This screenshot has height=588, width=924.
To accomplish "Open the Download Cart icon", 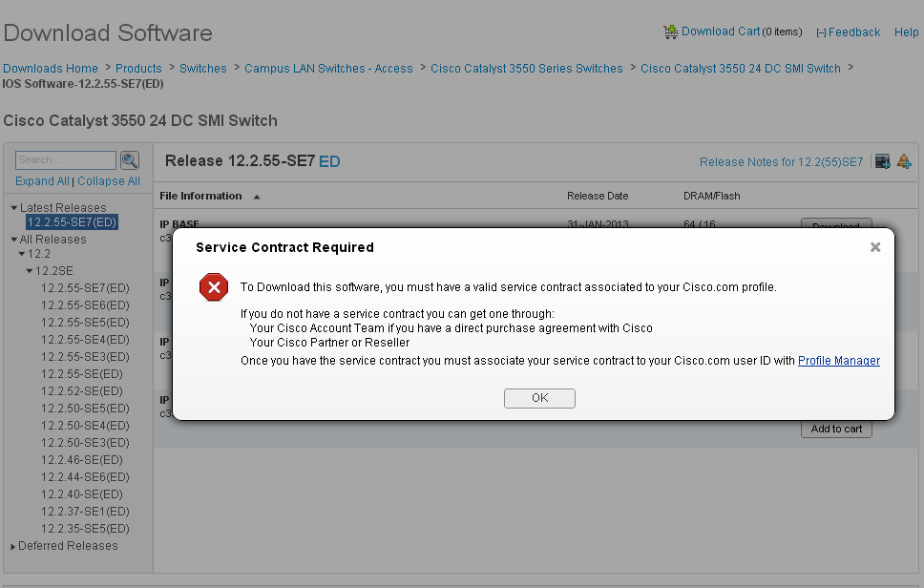I will coord(671,31).
